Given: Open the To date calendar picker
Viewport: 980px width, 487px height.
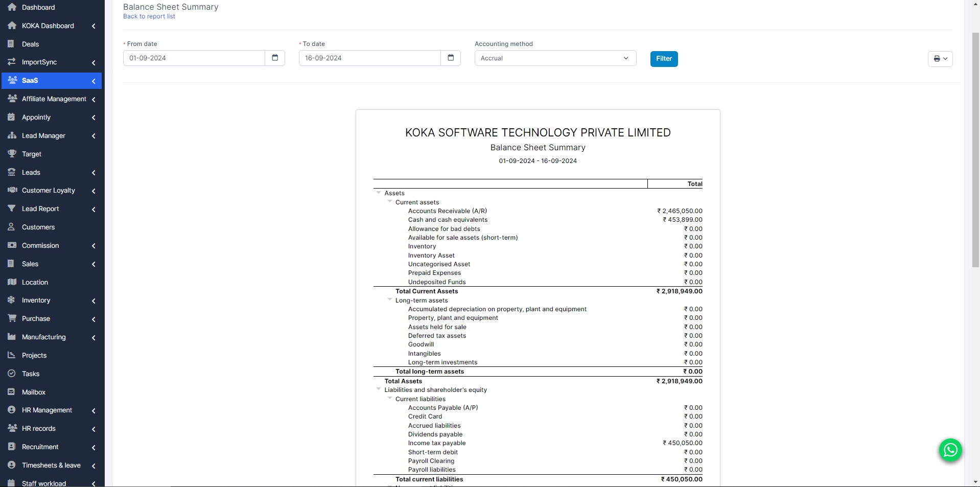Looking at the screenshot, I should (451, 58).
